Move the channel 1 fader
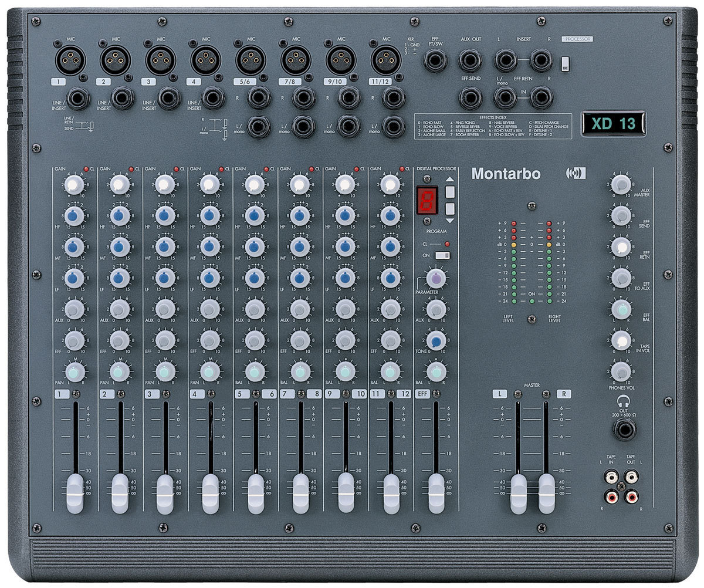This screenshot has width=704, height=588. [x=75, y=493]
